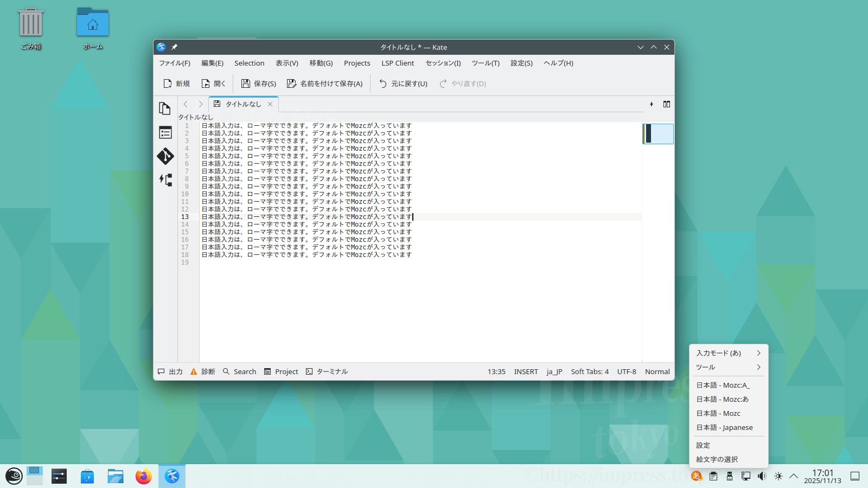Viewport: 868px width, 488px height.
Task: Choose 名前を付けて保存(A) in toolbar
Action: [x=324, y=84]
